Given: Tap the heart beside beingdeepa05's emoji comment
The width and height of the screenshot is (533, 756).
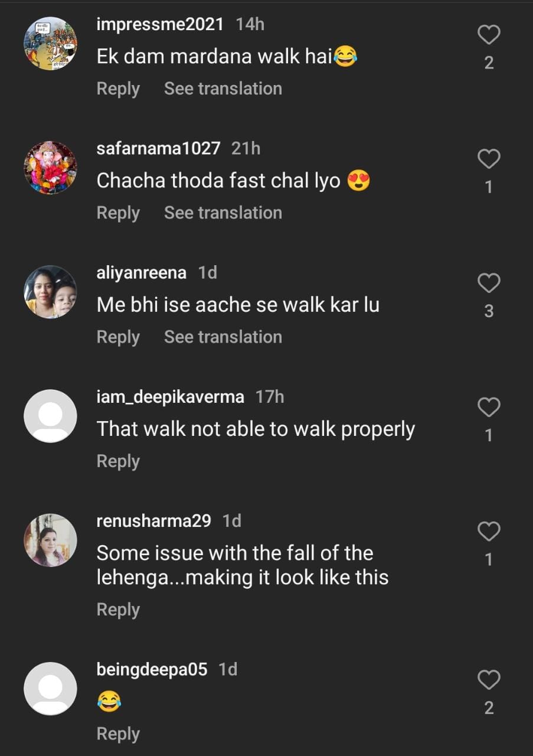Looking at the screenshot, I should pyautogui.click(x=489, y=680).
